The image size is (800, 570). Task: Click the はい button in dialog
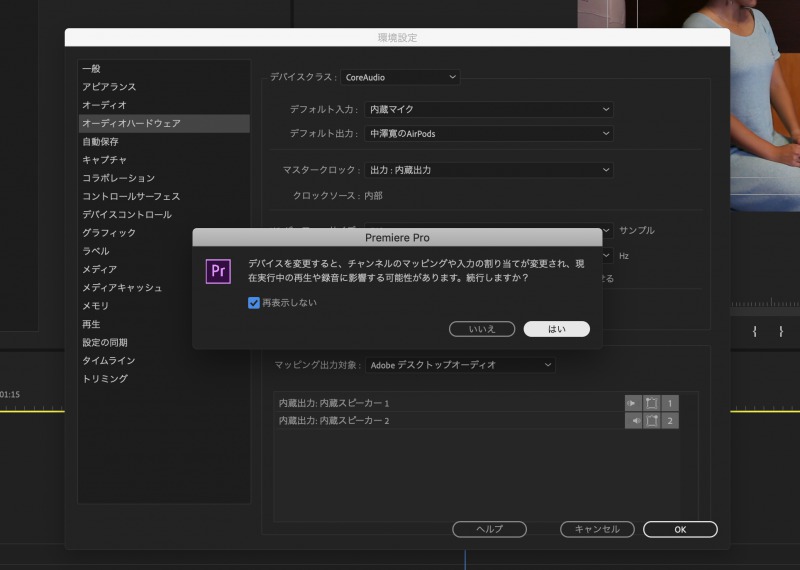(x=557, y=329)
